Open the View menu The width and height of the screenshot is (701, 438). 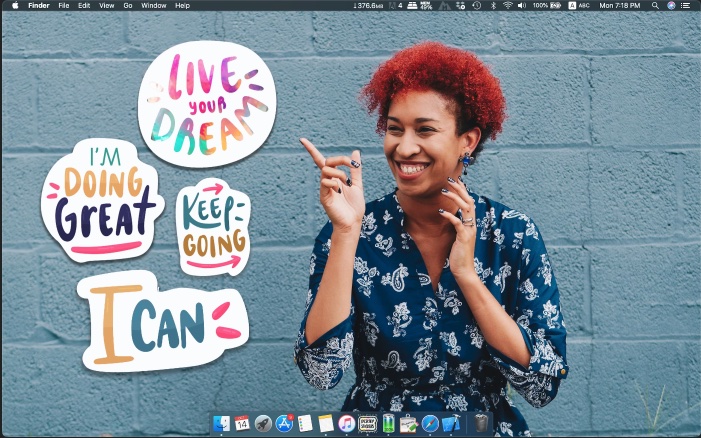pos(106,5)
